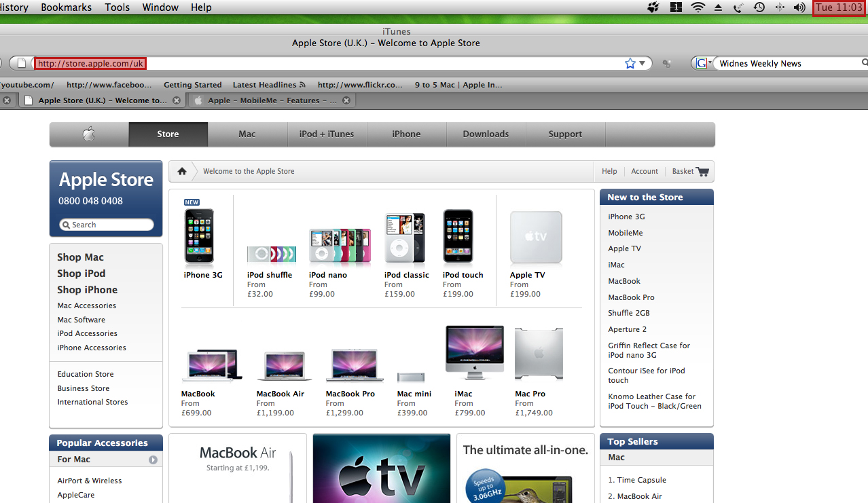Go to the Mac section tab

pyautogui.click(x=247, y=134)
